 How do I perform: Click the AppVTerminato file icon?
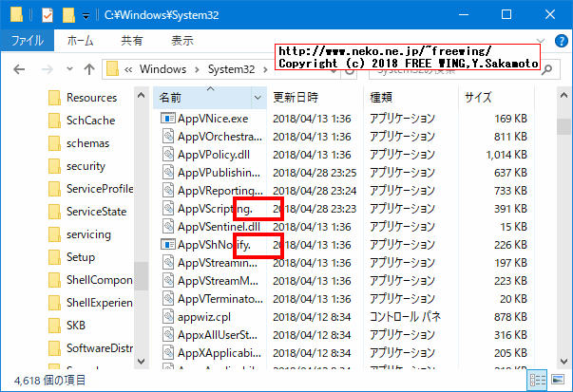(168, 299)
